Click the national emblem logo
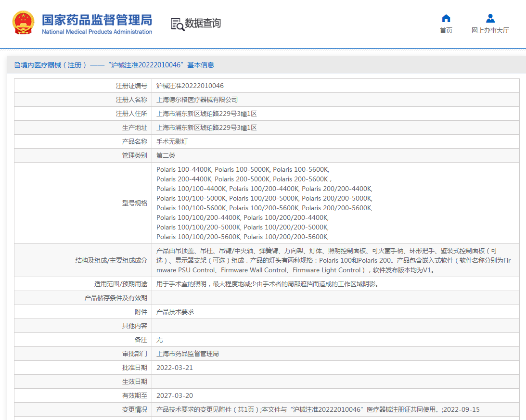This screenshot has height=420, width=526. pos(23,23)
